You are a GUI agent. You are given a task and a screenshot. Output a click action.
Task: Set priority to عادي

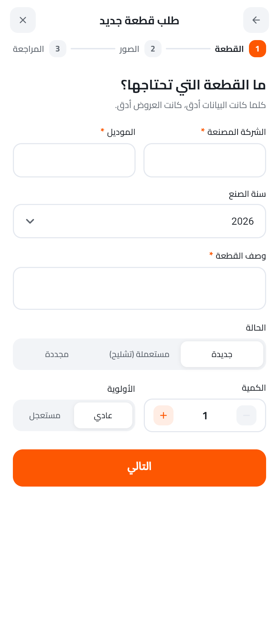103,415
